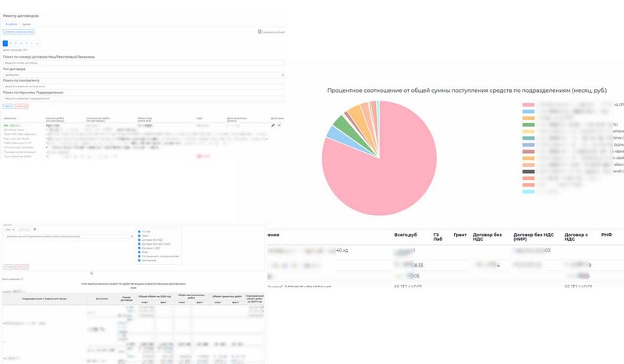Click the 'Показать' button in report filter

click(9, 267)
